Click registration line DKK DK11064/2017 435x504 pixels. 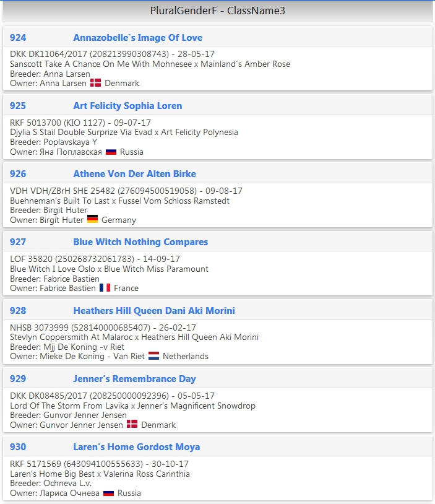112,54
